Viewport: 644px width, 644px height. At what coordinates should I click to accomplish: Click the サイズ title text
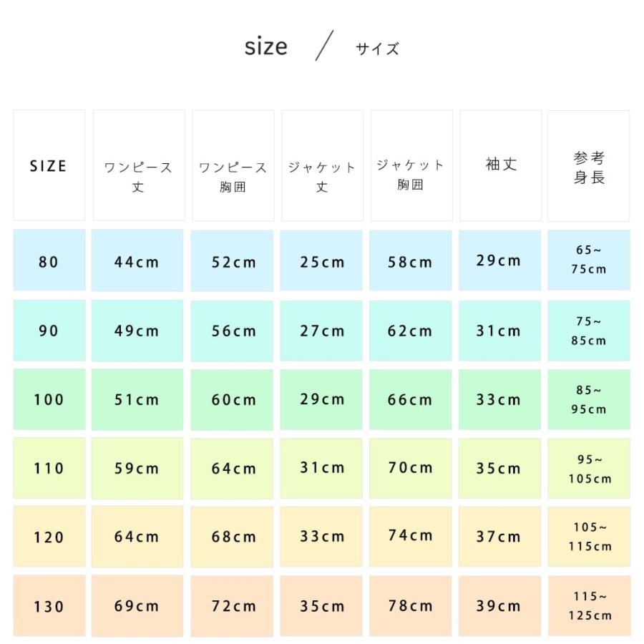click(377, 49)
